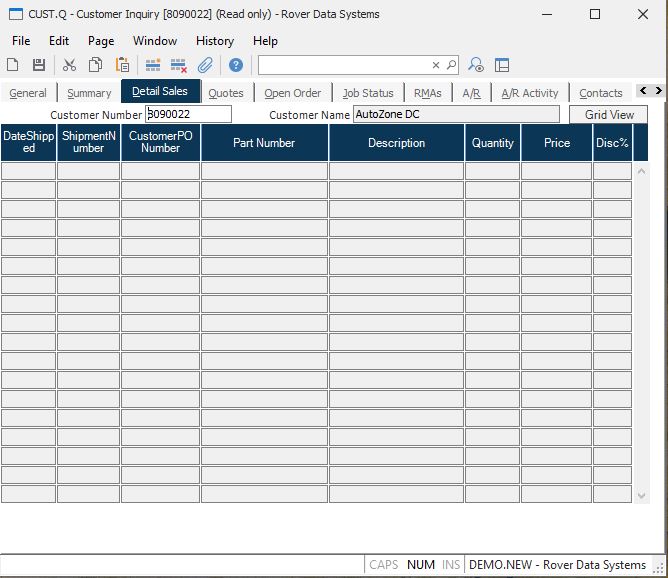
Task: Click the Cut scissors icon
Action: pyautogui.click(x=69, y=65)
